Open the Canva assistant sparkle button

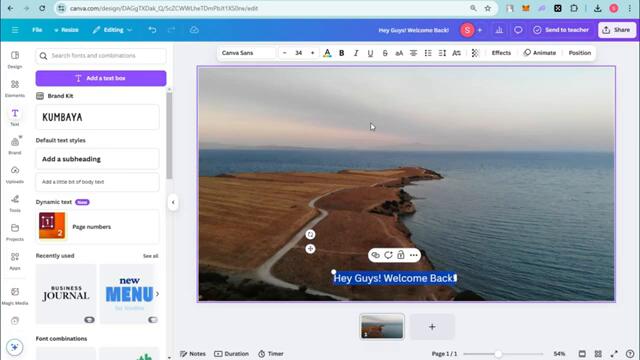coord(15,347)
